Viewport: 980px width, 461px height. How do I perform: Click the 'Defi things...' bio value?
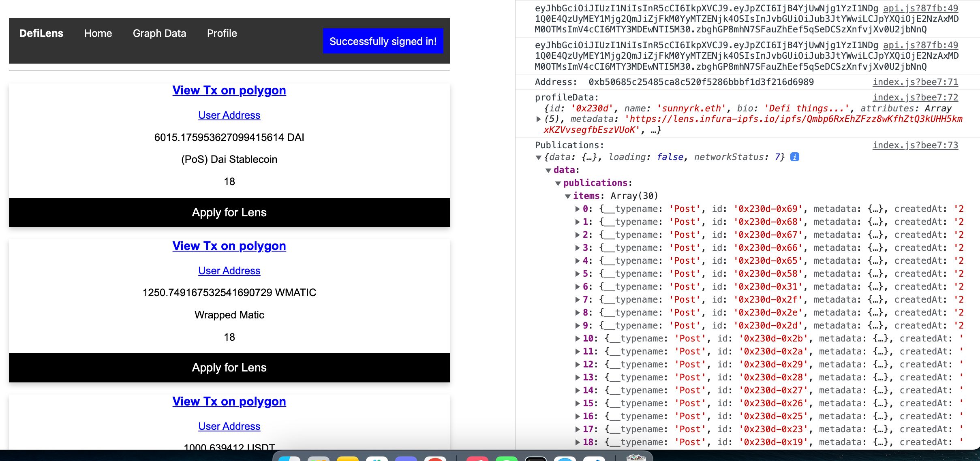(x=807, y=109)
